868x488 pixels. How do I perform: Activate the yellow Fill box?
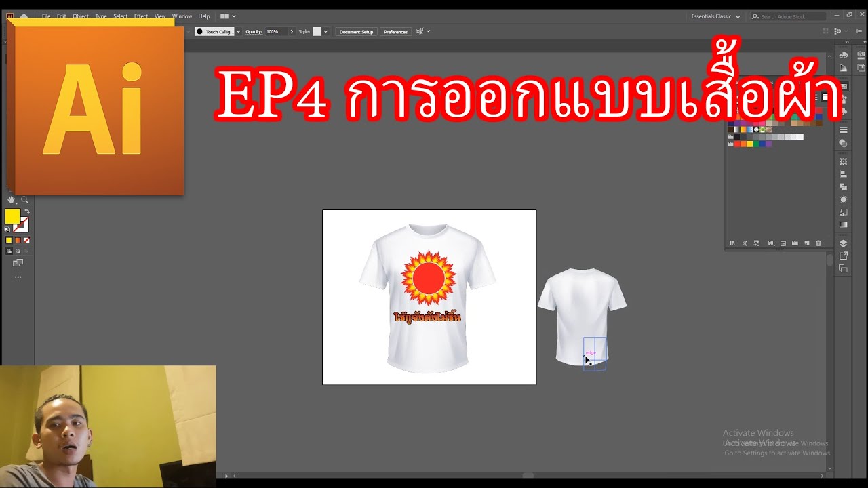12,217
